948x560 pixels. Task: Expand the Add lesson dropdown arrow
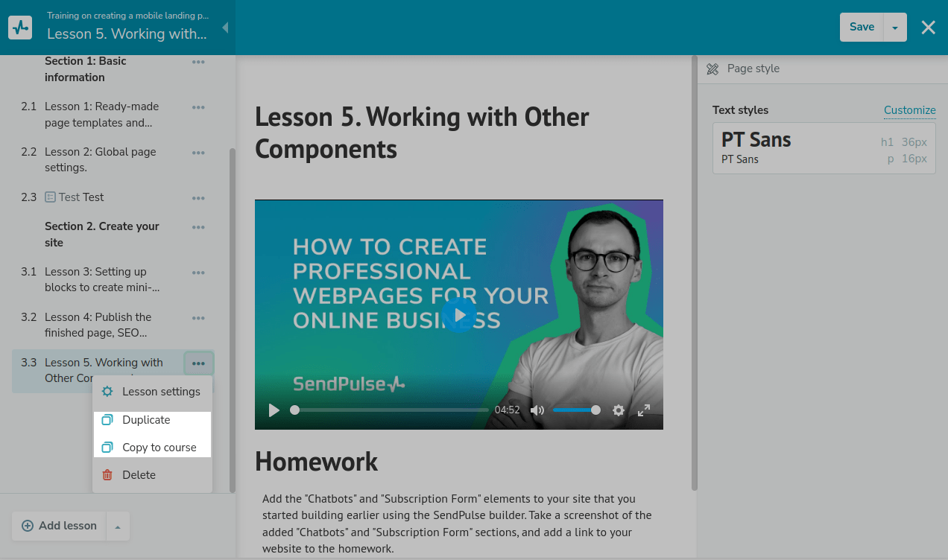[118, 526]
